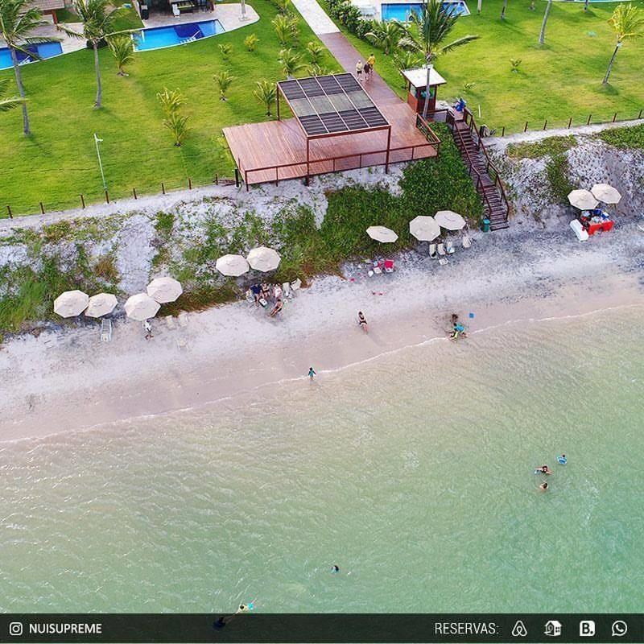Screen dimensions: 644x644
Task: Click the NUISUPREME account name
Action: (65, 629)
